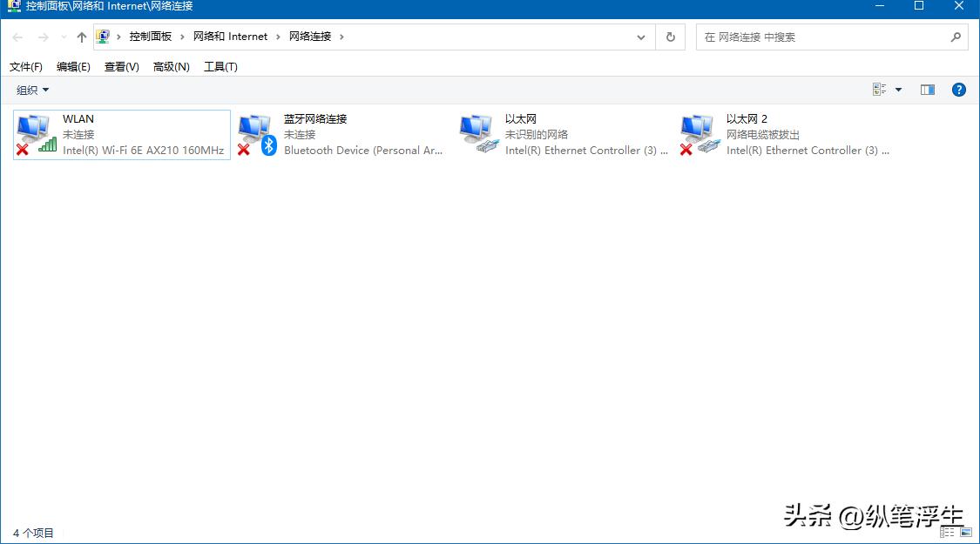Screen dimensions: 980x544
Task: Select the WLAN wireless connection icon
Action: (35, 133)
